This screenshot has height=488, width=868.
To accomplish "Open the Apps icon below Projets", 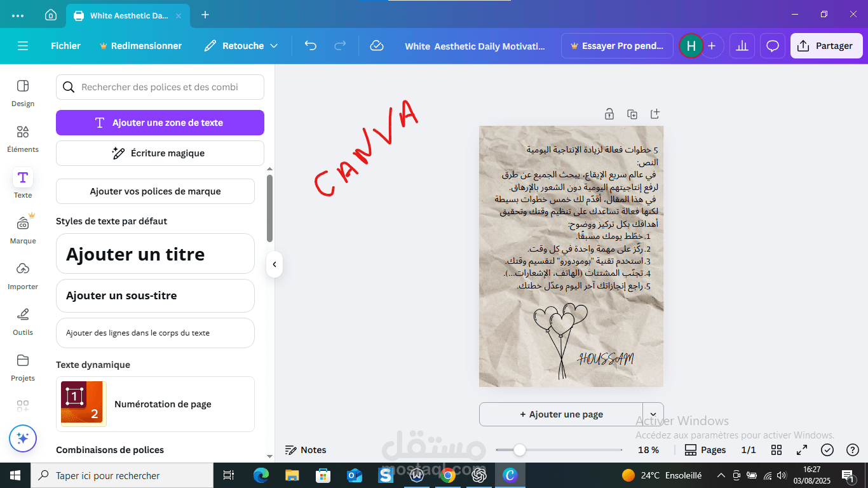I will coord(23,405).
